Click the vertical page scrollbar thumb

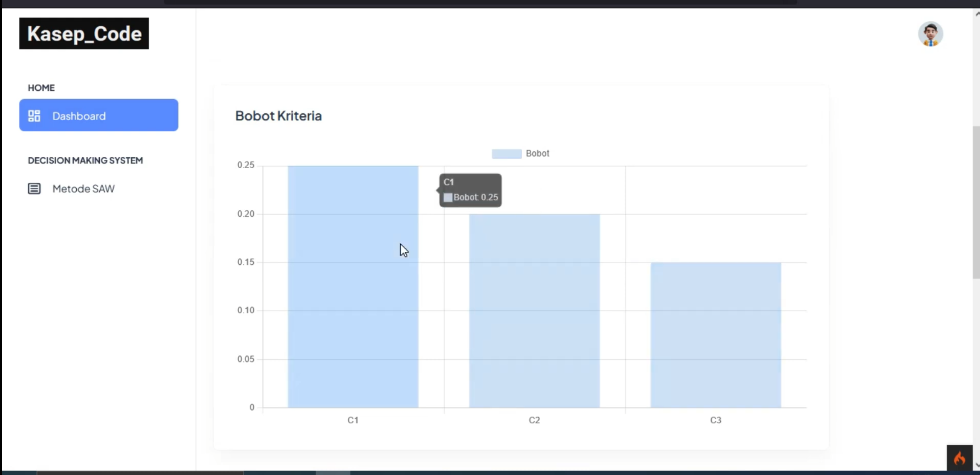(977, 202)
